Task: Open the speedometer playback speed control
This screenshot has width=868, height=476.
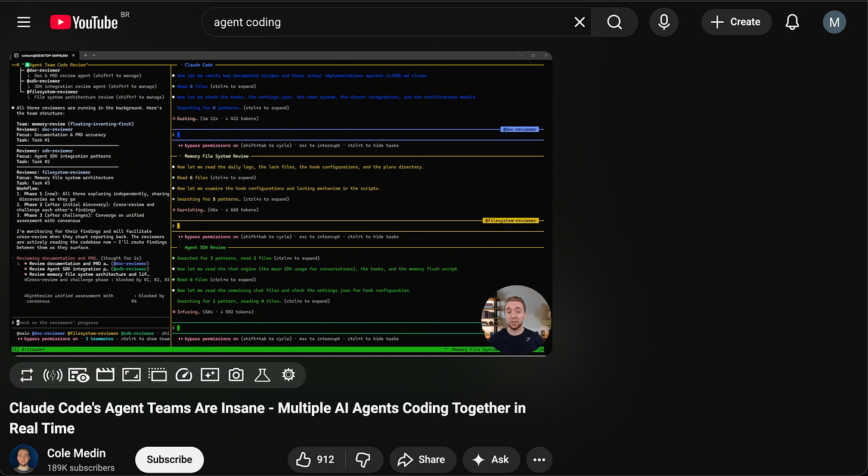Action: pyautogui.click(x=184, y=375)
